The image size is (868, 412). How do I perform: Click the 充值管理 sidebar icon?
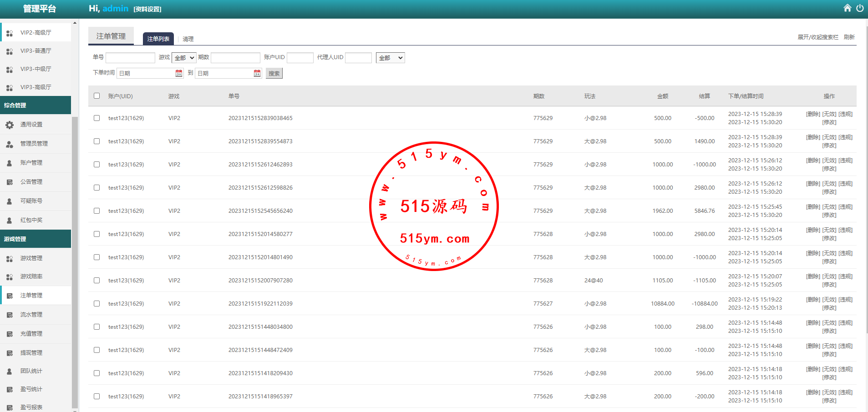click(10, 334)
